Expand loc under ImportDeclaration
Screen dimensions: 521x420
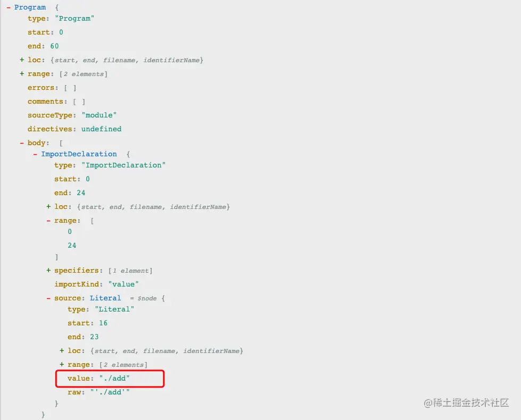48,206
